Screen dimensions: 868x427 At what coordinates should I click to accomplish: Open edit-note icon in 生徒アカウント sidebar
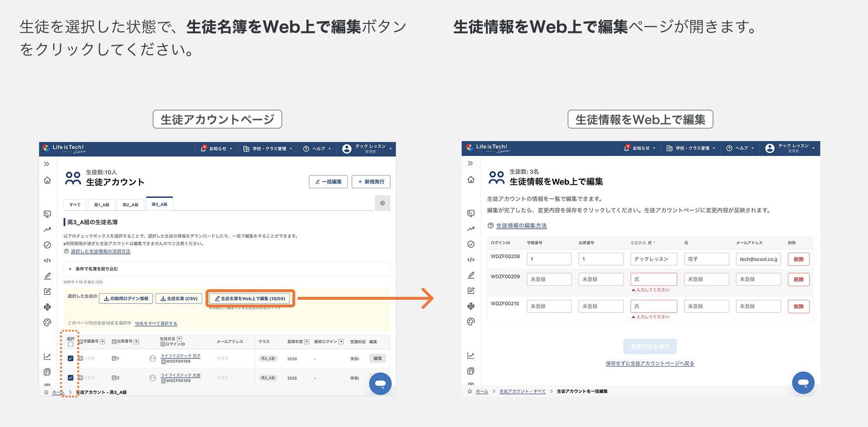[x=47, y=291]
